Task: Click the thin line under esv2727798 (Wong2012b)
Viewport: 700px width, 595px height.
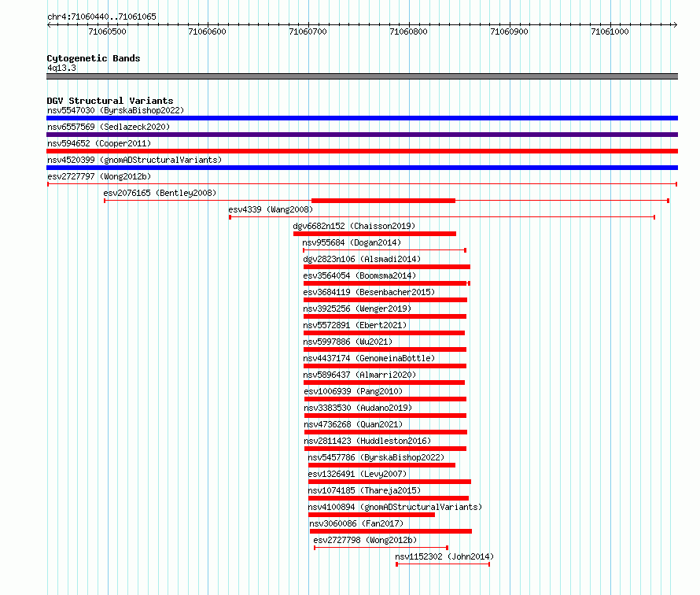Action: [381, 548]
